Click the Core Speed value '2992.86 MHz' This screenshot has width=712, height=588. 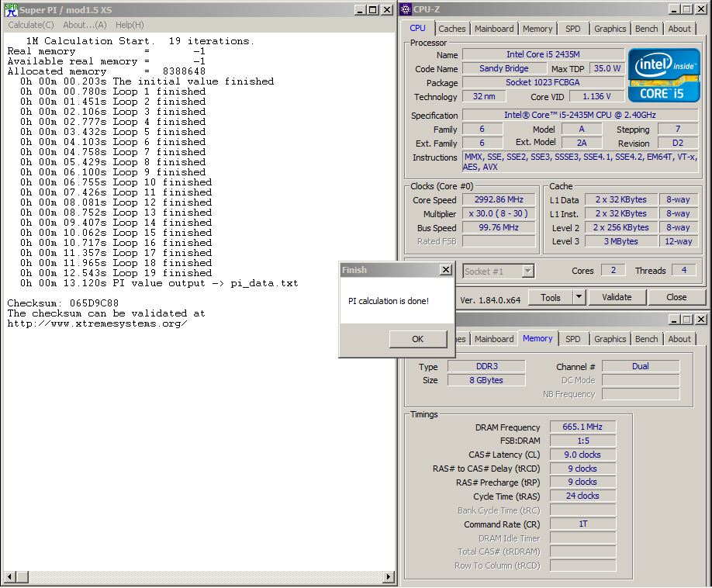point(499,200)
